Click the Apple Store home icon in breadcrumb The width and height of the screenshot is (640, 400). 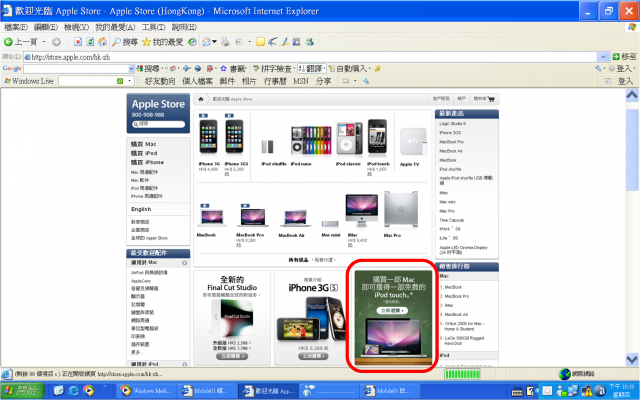click(200, 99)
